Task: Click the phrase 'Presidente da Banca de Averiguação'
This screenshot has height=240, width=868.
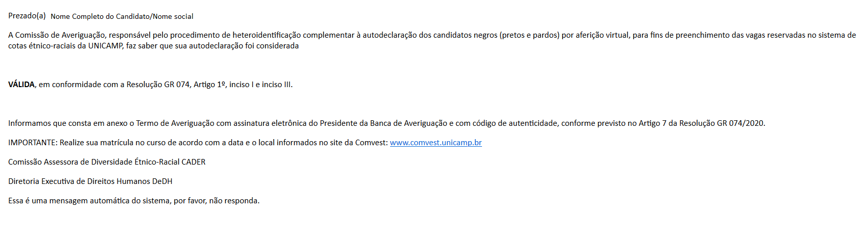Action: tap(383, 123)
